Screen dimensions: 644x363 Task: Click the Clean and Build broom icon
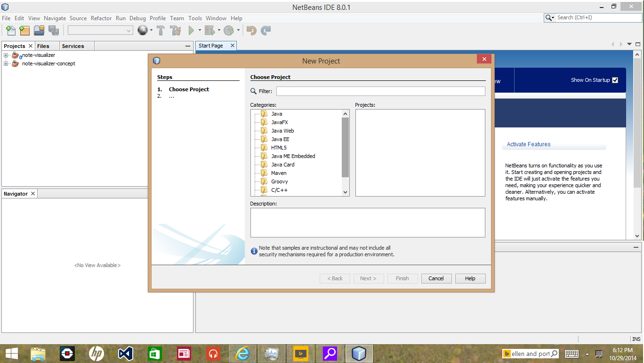point(176,31)
